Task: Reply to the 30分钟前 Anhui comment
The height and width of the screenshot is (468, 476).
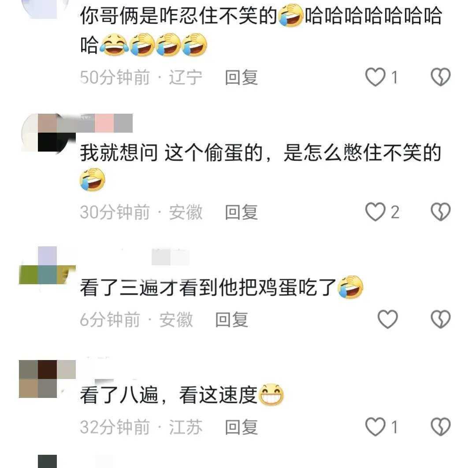Action: (242, 212)
